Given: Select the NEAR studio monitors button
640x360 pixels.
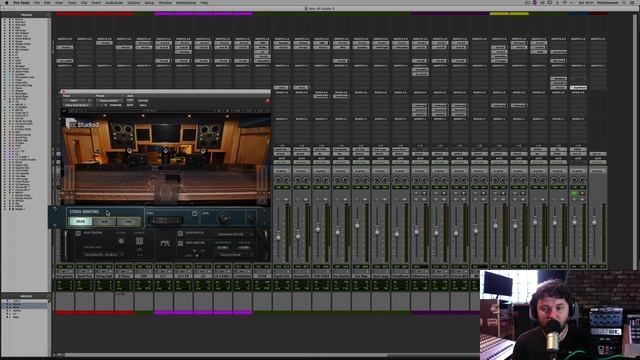Looking at the screenshot, I should point(80,221).
